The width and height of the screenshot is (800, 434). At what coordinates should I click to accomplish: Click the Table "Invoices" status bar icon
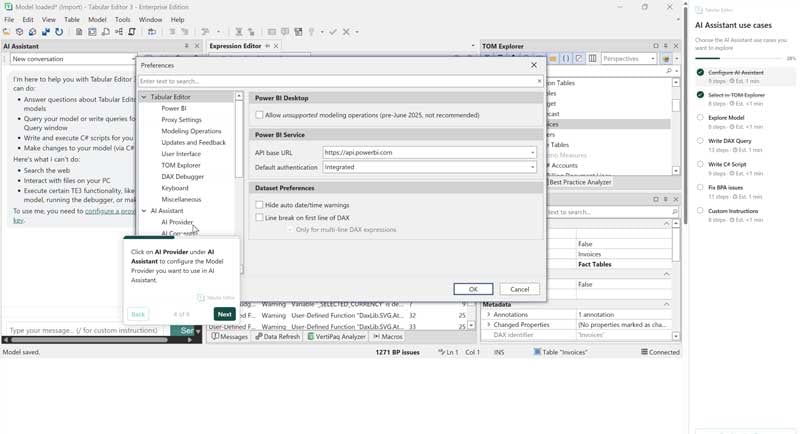coord(537,352)
